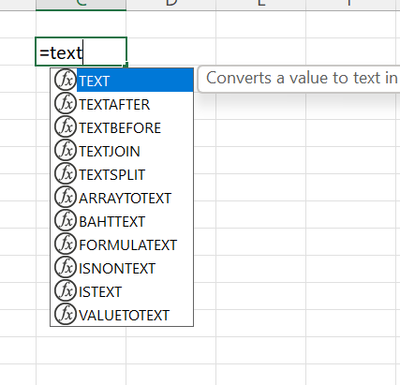400x385 pixels.
Task: Click the fx icon beside TEXTAFTER
Action: click(x=65, y=104)
